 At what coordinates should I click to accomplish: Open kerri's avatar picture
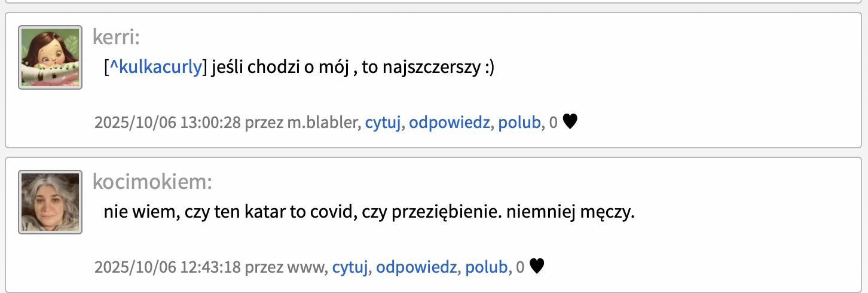point(50,57)
